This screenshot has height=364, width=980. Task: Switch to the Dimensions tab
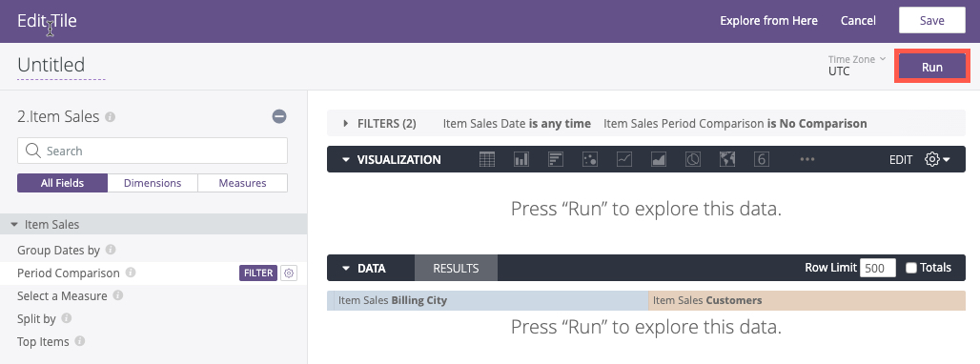pyautogui.click(x=153, y=183)
